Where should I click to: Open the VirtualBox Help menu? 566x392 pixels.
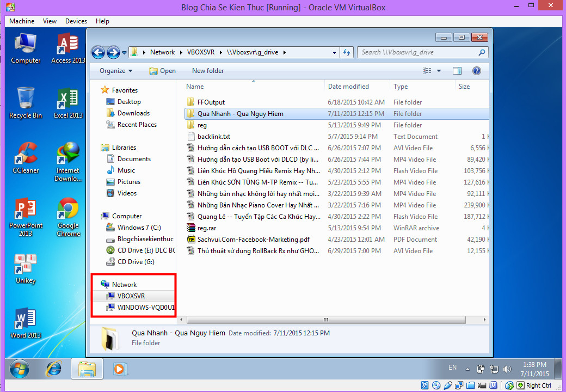click(102, 21)
